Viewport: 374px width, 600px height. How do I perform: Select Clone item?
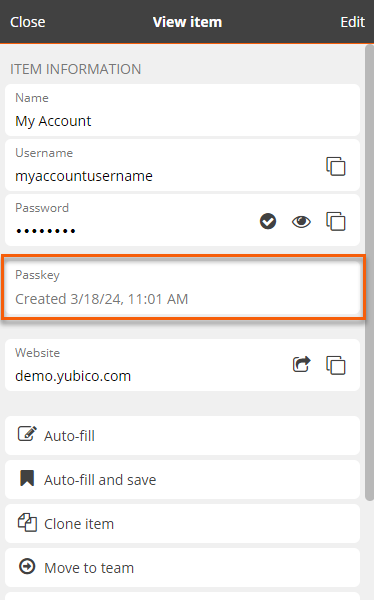pyautogui.click(x=183, y=523)
